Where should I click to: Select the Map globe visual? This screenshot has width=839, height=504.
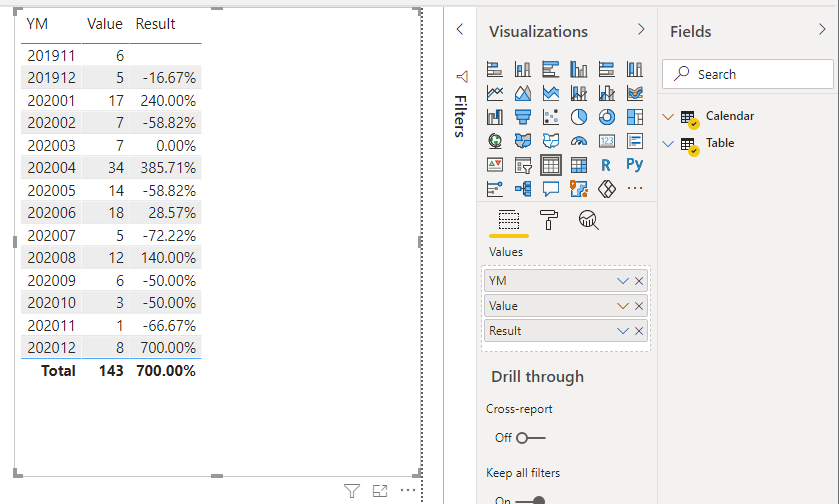click(495, 141)
